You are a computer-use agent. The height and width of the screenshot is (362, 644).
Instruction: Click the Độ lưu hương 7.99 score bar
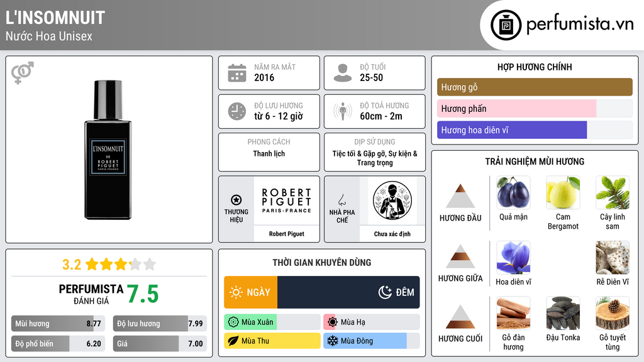coord(160,324)
